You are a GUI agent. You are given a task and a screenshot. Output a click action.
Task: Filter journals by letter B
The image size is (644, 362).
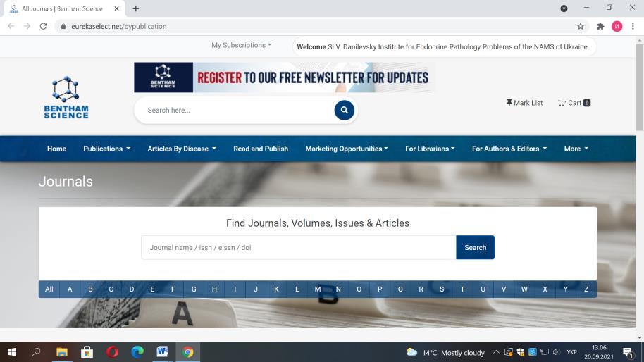pos(90,289)
